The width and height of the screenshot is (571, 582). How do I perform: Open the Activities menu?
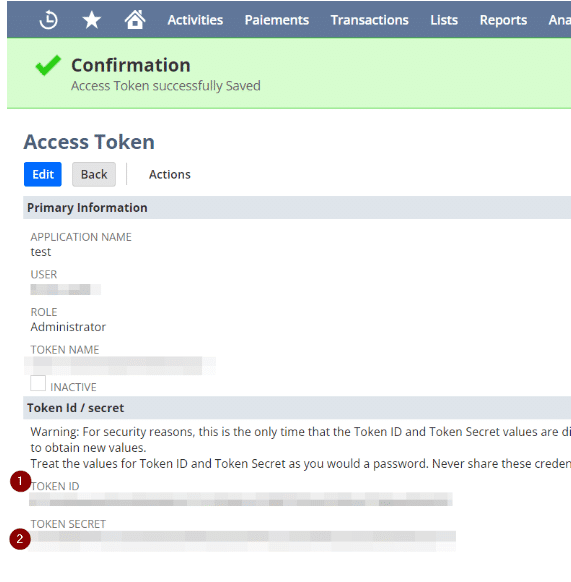(x=195, y=20)
